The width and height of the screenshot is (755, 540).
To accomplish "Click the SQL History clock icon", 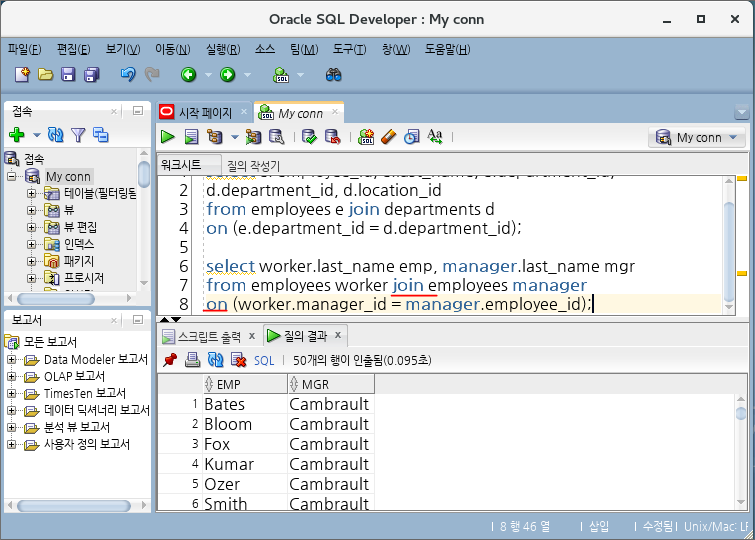I will [x=412, y=137].
